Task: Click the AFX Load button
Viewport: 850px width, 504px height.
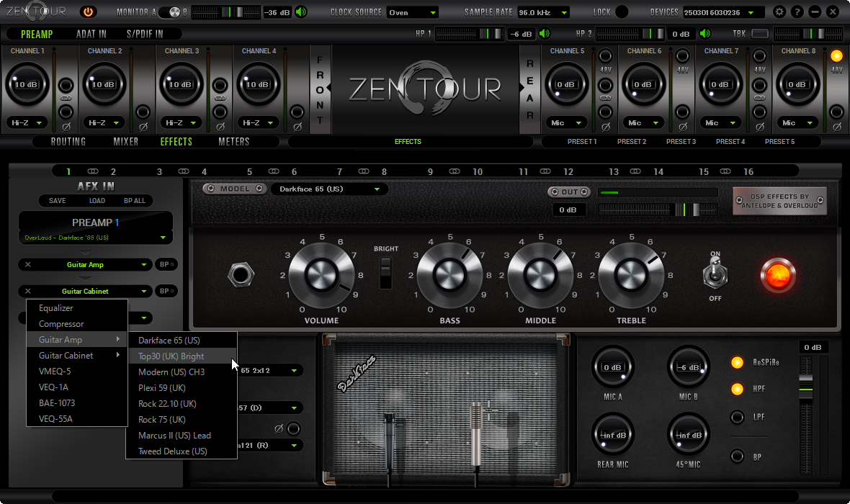Action: (97, 200)
